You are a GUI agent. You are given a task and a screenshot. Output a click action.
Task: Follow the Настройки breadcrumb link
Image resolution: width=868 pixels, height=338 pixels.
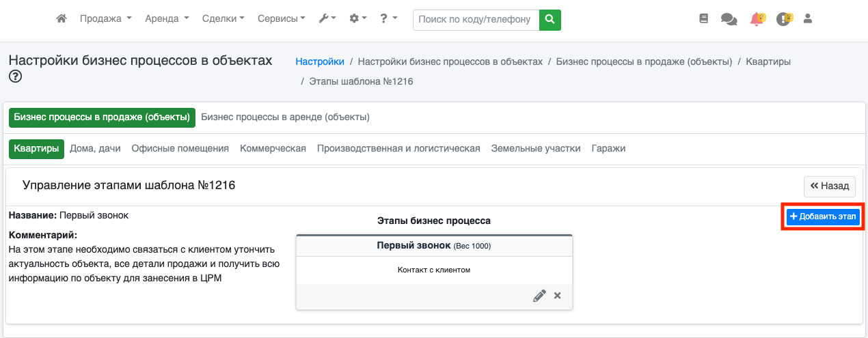point(319,61)
